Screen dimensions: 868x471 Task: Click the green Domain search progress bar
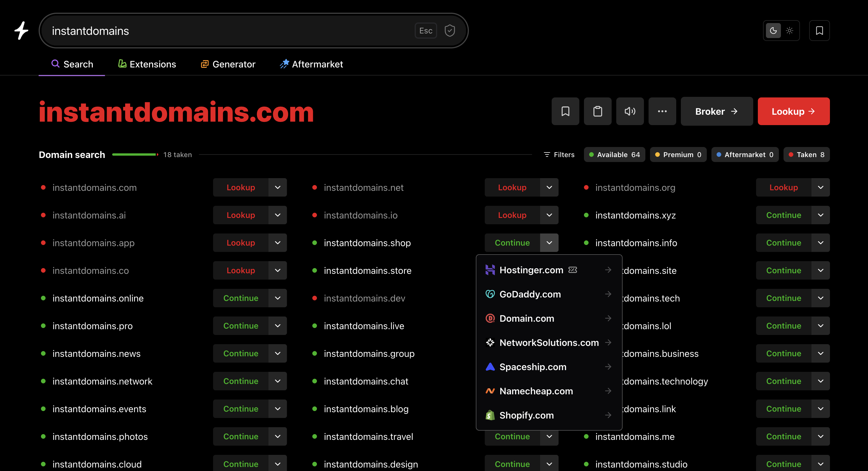point(135,155)
